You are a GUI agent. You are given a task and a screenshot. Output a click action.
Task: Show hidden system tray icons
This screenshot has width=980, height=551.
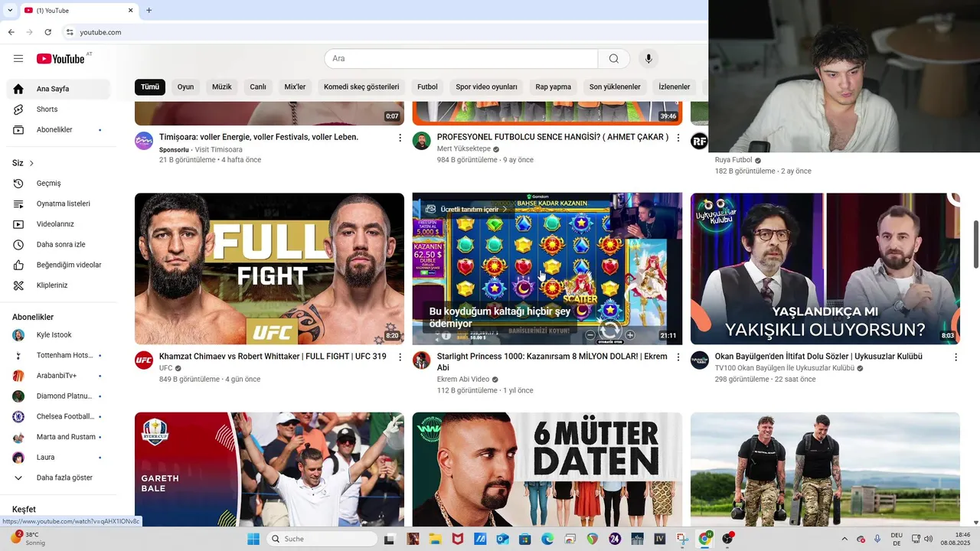(x=844, y=539)
